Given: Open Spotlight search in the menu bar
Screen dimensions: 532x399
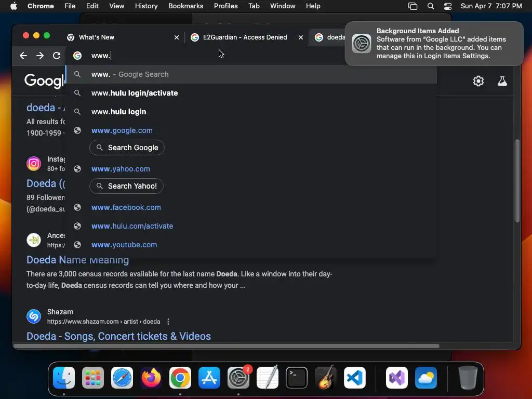Looking at the screenshot, I should pos(431,6).
